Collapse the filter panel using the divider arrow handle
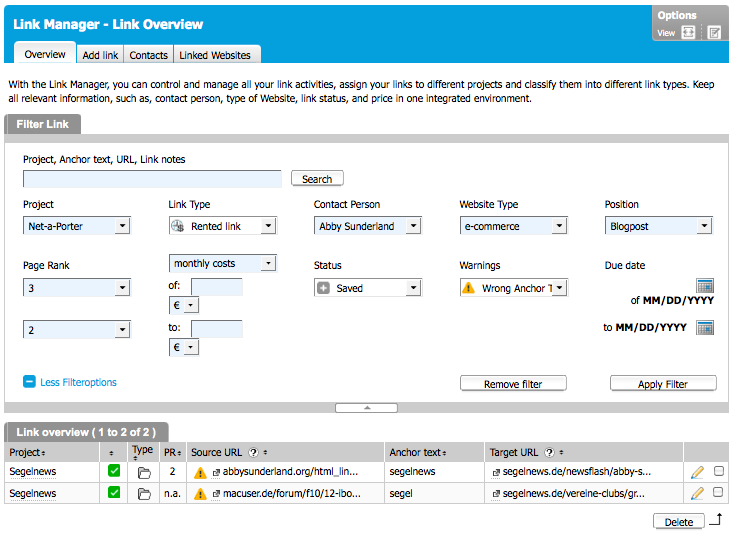Screen dimensions: 734x534 click(x=367, y=408)
